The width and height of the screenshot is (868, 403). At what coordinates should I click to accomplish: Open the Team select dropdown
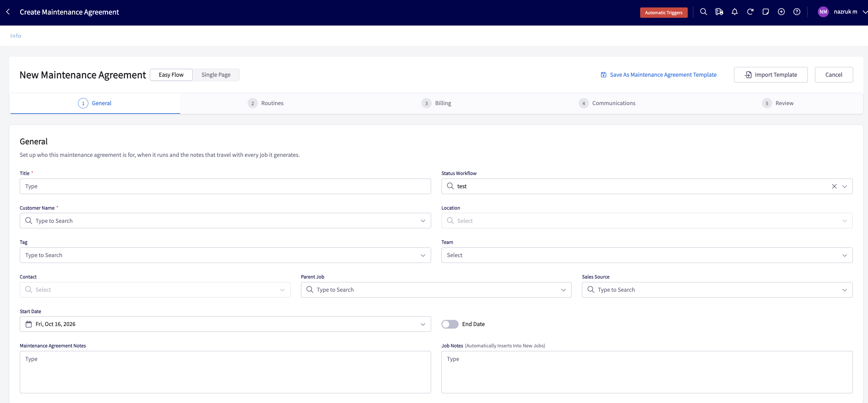click(x=647, y=255)
